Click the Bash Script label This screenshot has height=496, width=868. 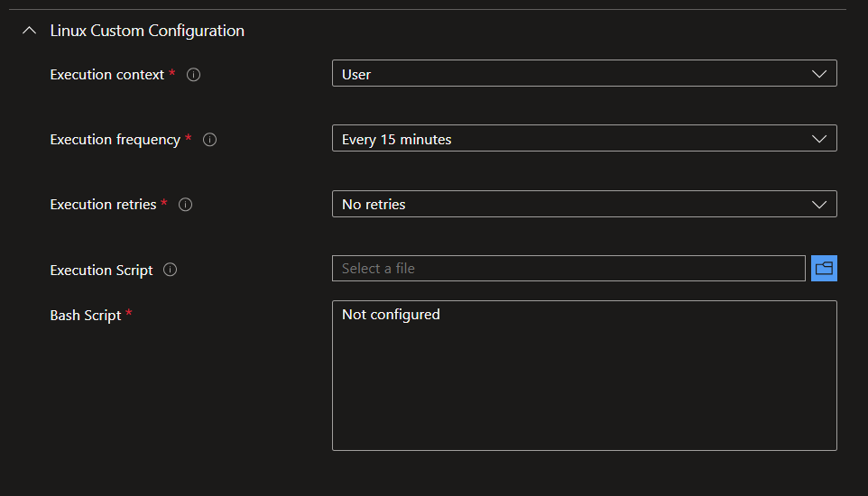pyautogui.click(x=85, y=316)
